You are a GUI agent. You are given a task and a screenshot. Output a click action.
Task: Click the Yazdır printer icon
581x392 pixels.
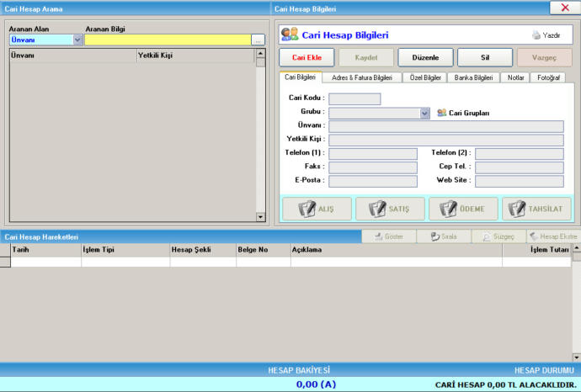tap(536, 35)
